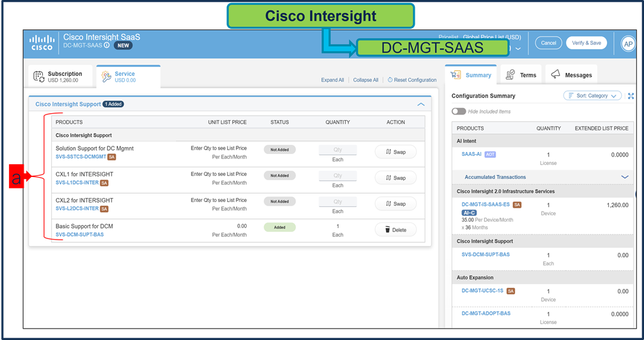Open DC-MGT-IS-SAAS-ES link
This screenshot has width=644, height=340.
point(486,205)
